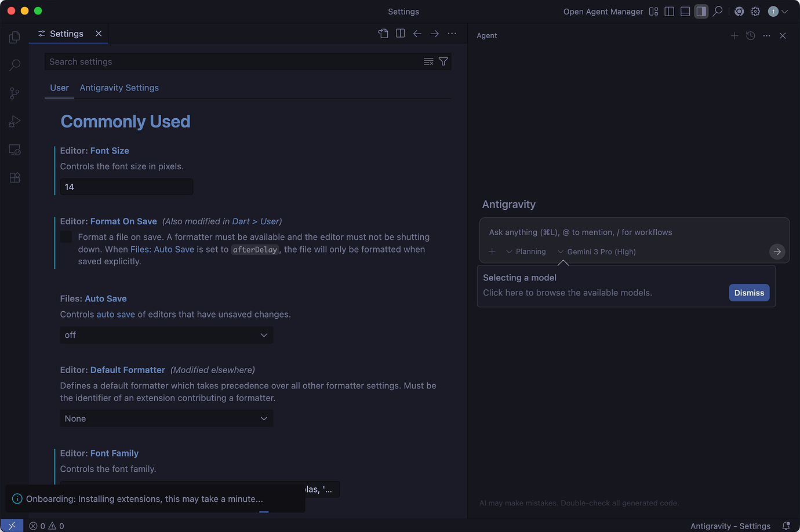
Task: Open Agent conversation history
Action: pyautogui.click(x=751, y=36)
